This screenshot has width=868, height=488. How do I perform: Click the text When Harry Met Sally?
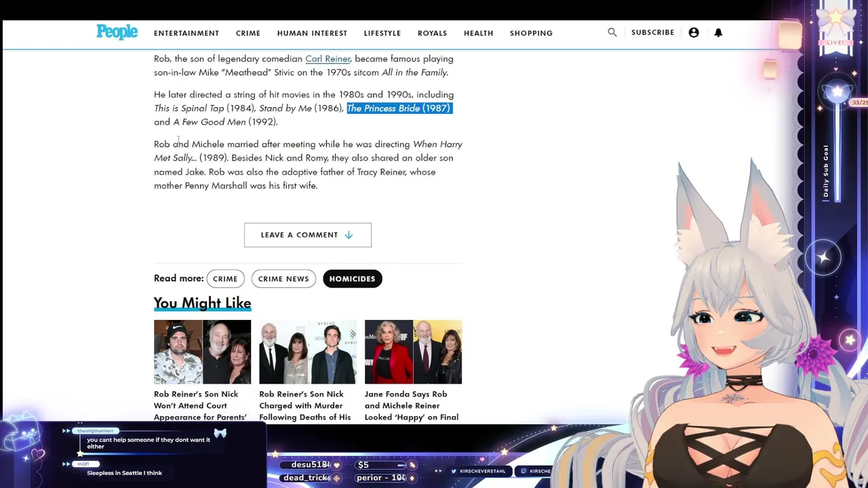309,151
